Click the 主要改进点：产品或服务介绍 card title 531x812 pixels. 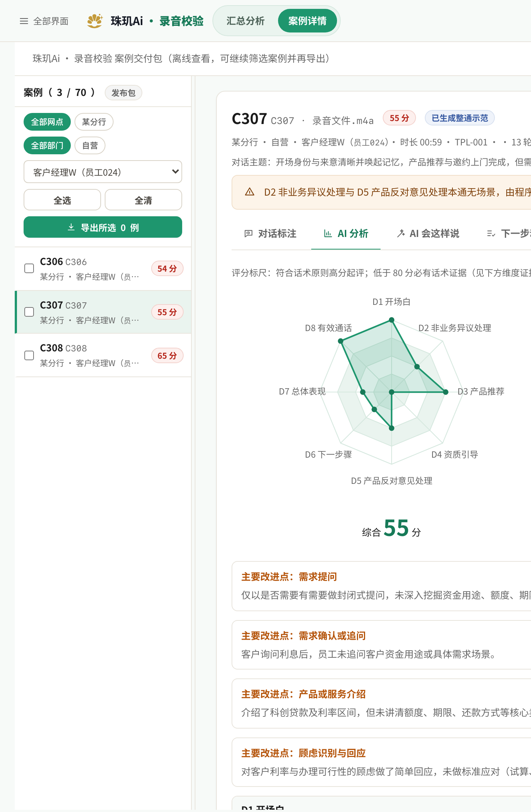click(303, 694)
